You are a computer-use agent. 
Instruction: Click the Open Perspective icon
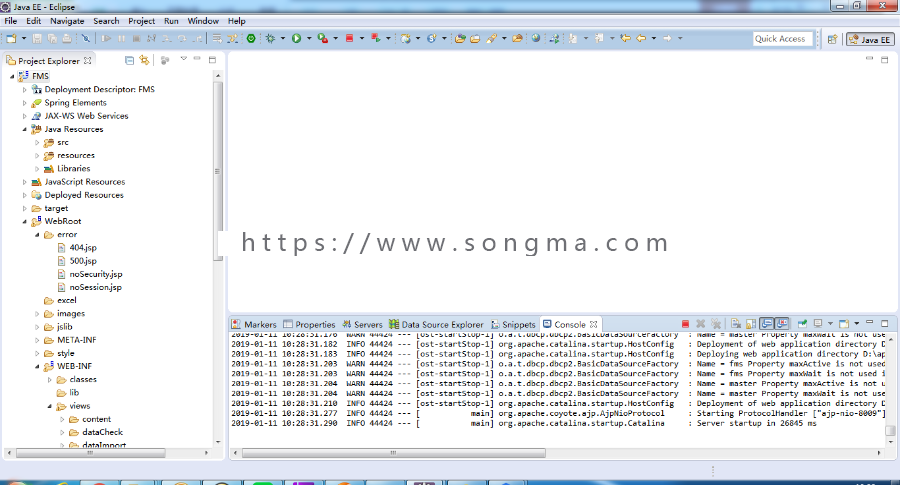832,39
